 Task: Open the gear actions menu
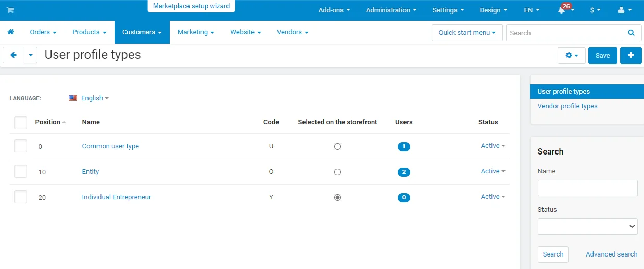(571, 56)
